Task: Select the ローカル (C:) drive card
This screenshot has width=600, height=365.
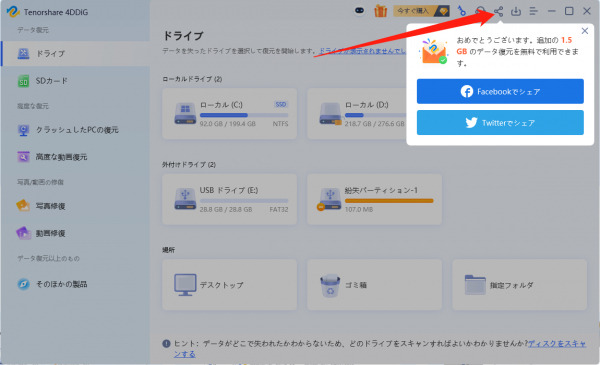Action: pyautogui.click(x=230, y=114)
